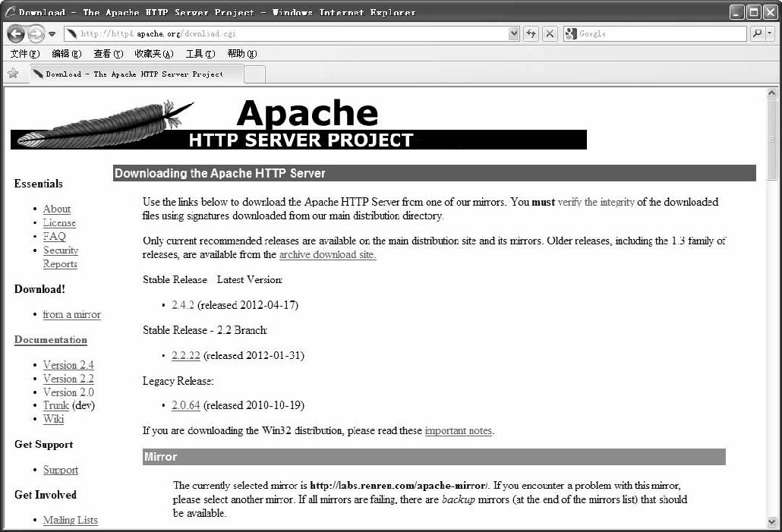Open the Documentation heading link
Viewport: 782px width, 532px height.
[50, 340]
